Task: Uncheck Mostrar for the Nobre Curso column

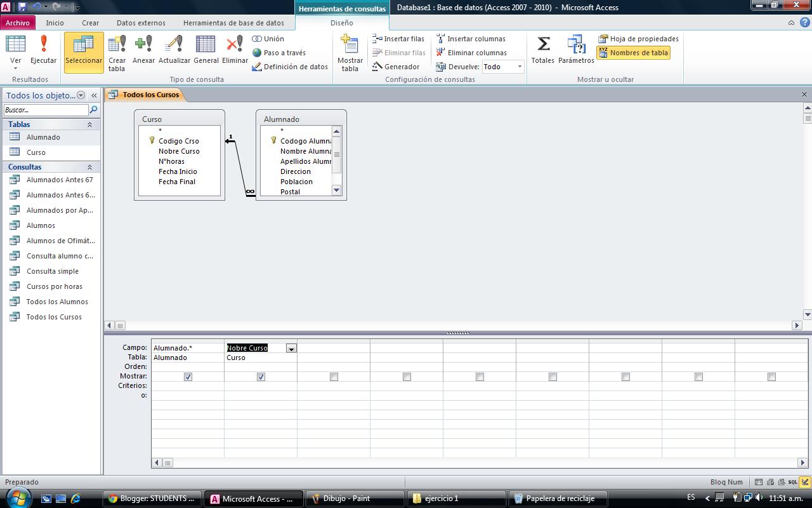Action: 261,377
